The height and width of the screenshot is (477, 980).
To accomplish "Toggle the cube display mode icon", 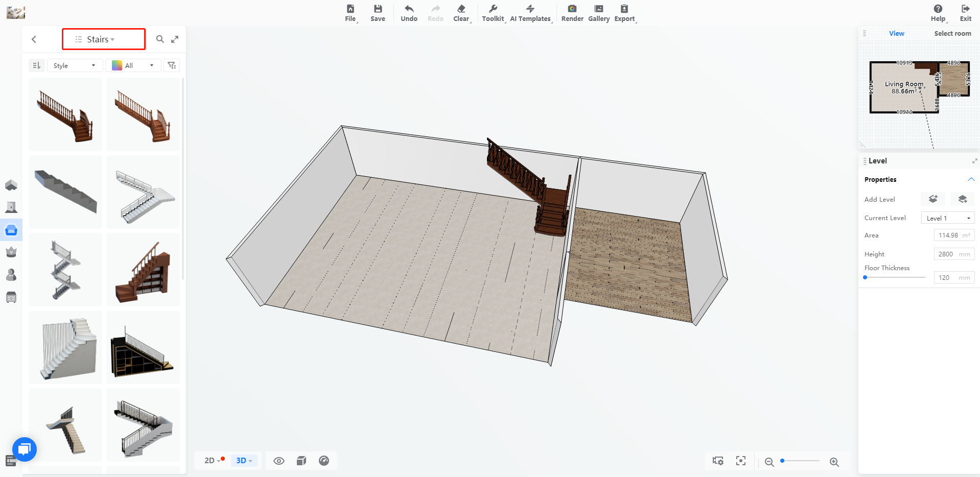I will pyautogui.click(x=301, y=461).
